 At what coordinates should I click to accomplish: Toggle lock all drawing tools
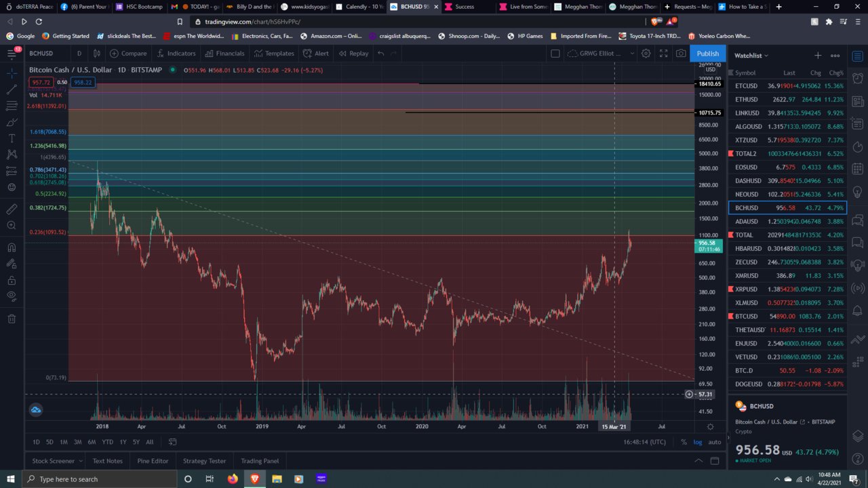[12, 280]
